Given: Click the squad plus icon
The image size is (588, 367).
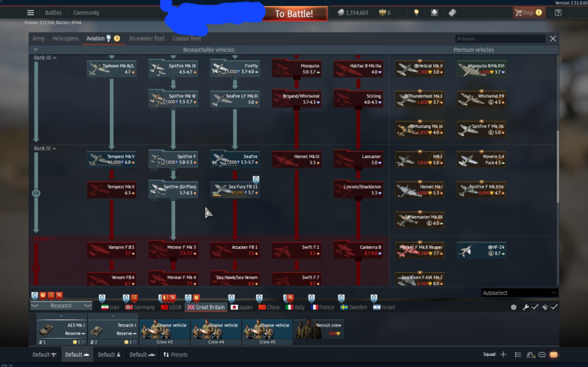Looking at the screenshot, I should [x=503, y=355].
